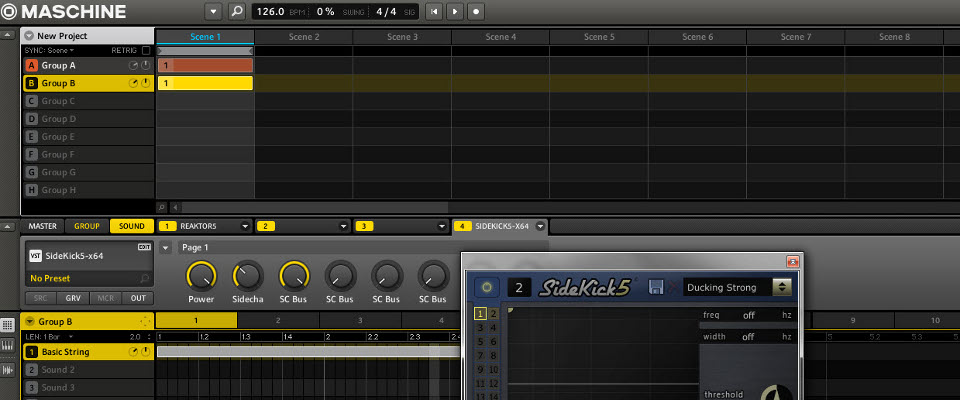
Task: Select the Group E slot
Action: [x=88, y=137]
